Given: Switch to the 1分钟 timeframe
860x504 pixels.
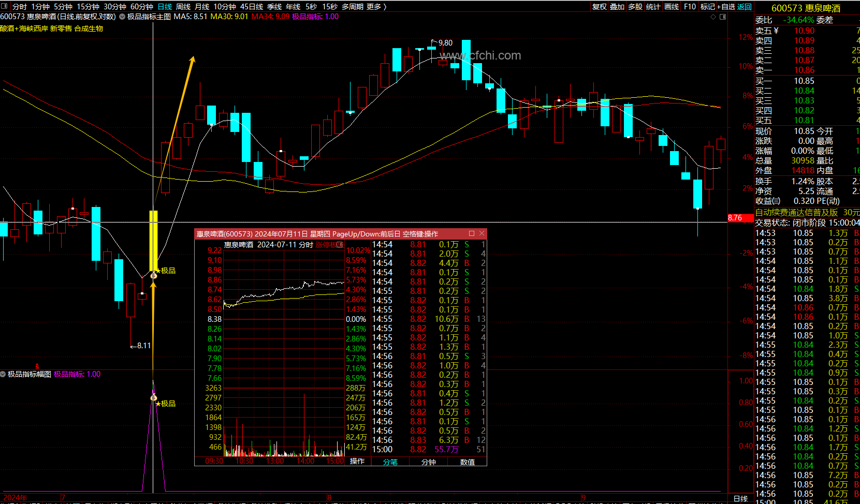Looking at the screenshot, I should 40,7.
